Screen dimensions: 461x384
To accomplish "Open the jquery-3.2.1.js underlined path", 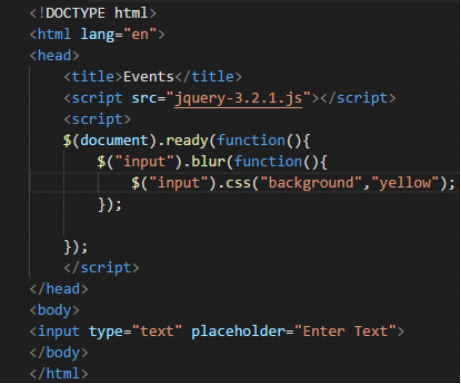I will click(238, 98).
